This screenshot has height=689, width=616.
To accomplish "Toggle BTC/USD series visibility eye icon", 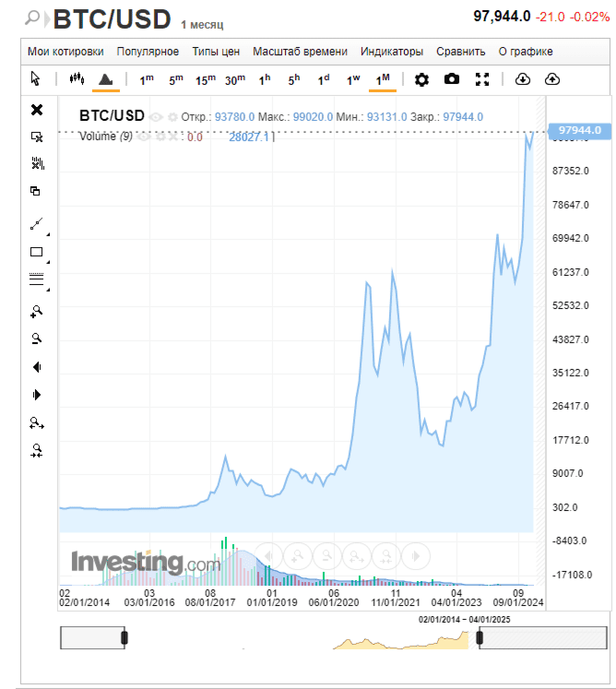I will (156, 117).
